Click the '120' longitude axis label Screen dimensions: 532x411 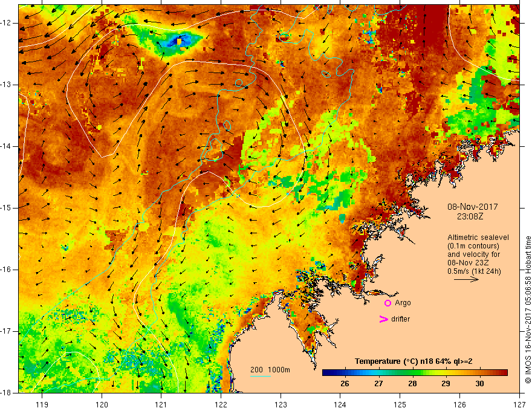click(102, 404)
